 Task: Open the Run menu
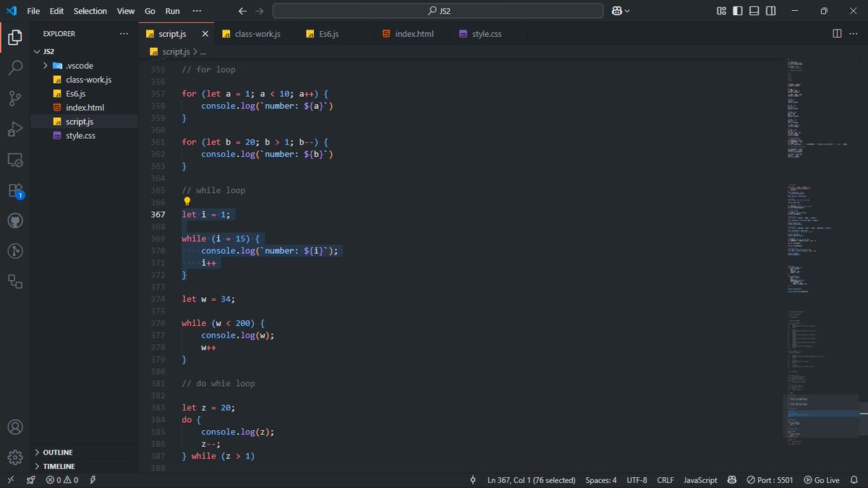tap(172, 11)
